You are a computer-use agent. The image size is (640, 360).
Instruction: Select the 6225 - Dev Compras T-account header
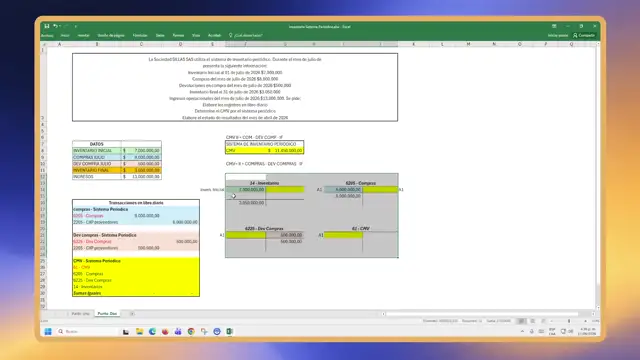264,229
